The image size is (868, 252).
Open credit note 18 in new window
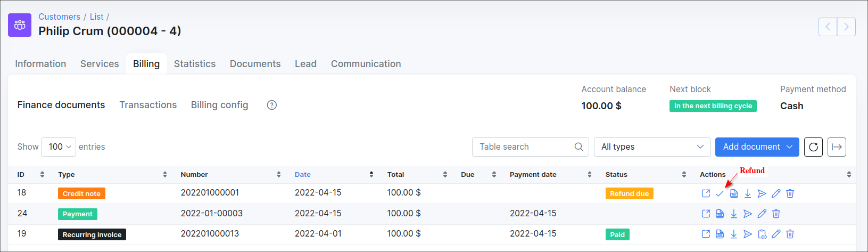click(x=706, y=193)
